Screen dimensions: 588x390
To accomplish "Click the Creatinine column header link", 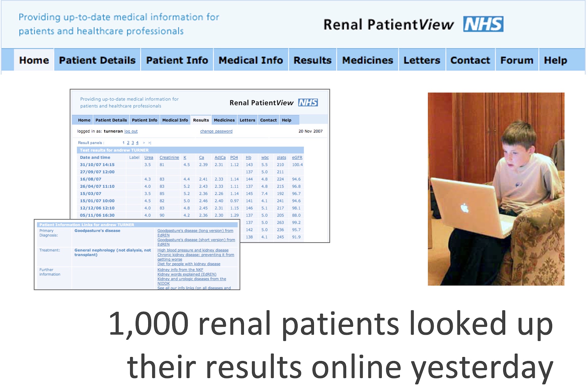I will tap(169, 158).
